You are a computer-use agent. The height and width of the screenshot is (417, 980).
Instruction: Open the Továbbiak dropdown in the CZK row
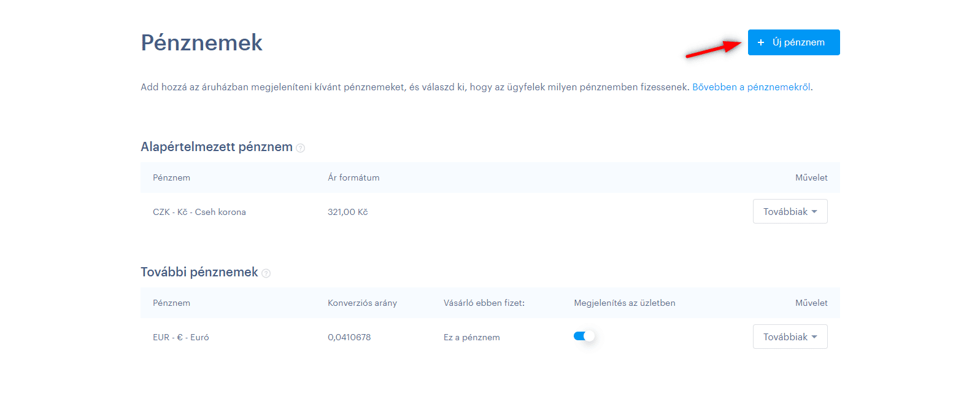pos(790,211)
